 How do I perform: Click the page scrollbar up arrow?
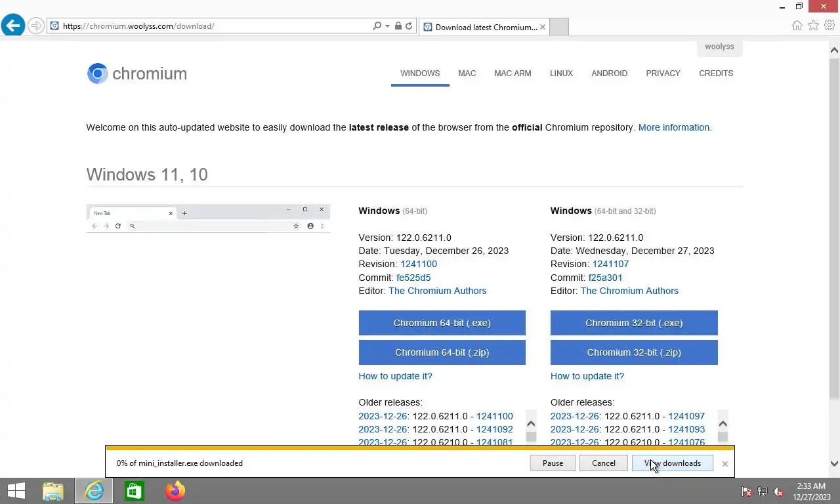pyautogui.click(x=835, y=50)
